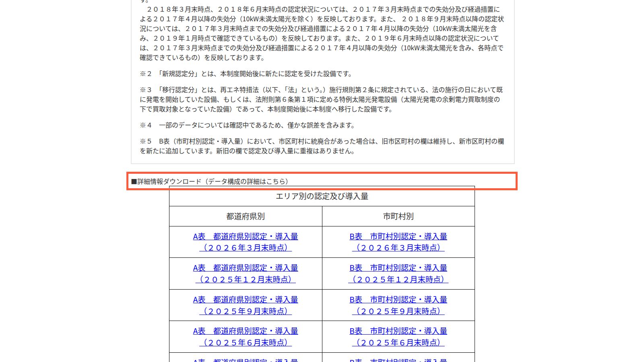The height and width of the screenshot is (362, 644).
Task: Click the 詳細情報ダウンロード heading text
Action: [x=210, y=181]
